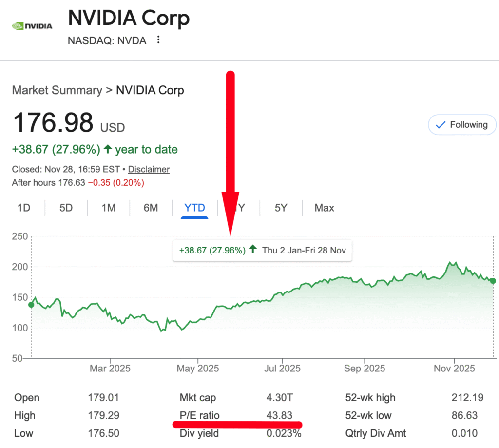Show the 1M chart range
Screen dimensions: 499x448
108,208
